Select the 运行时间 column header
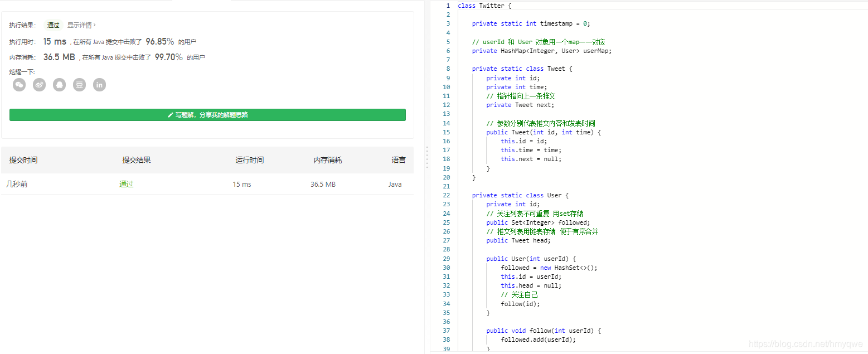This screenshot has width=868, height=354. tap(250, 160)
